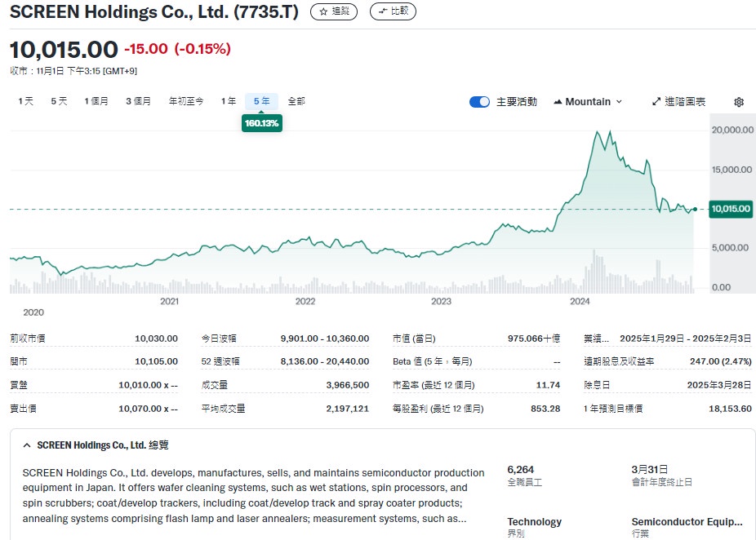
Task: Click the 每股盈利 value 853.28
Action: [x=545, y=409]
